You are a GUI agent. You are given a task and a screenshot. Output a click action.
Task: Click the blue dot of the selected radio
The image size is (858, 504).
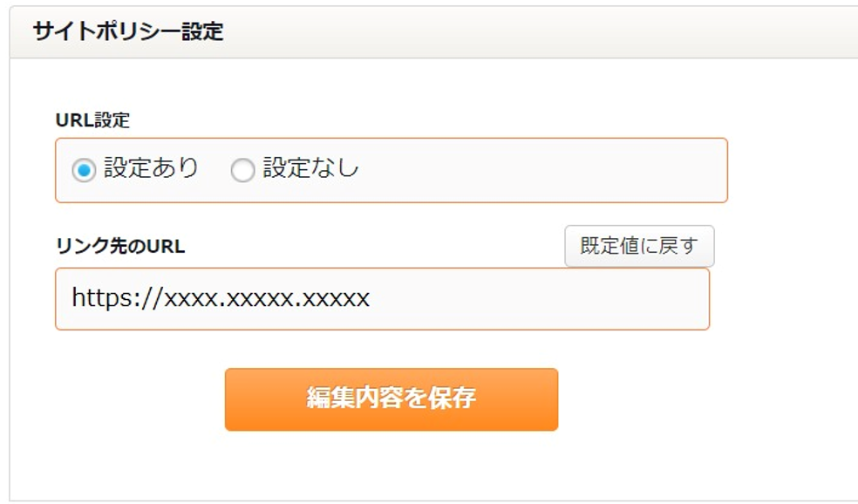[x=84, y=170]
